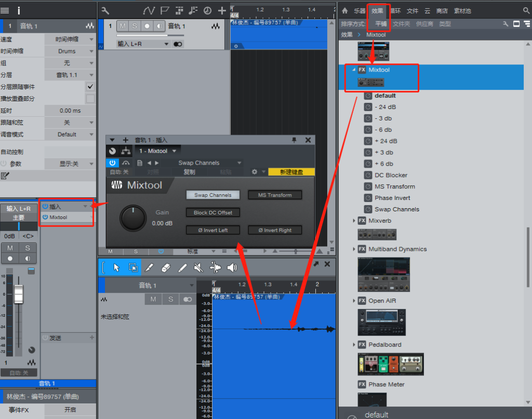Click Invert Left in Mixtool
The height and width of the screenshot is (419, 532).
click(212, 230)
